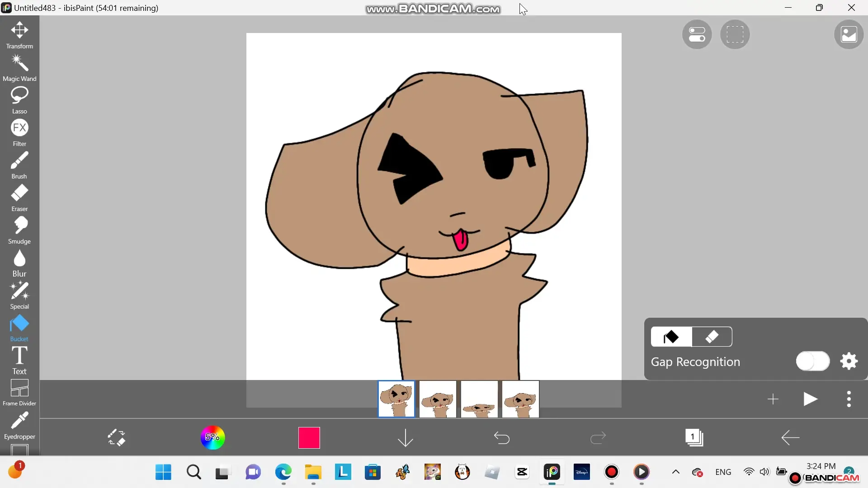Select the third animation frame thumbnail
This screenshot has height=488, width=868.
pyautogui.click(x=479, y=399)
